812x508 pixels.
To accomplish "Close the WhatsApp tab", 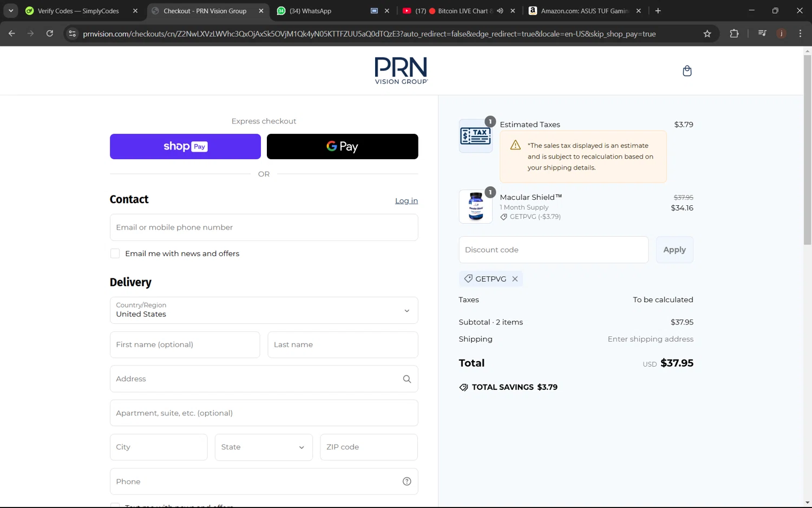I will 387,11.
